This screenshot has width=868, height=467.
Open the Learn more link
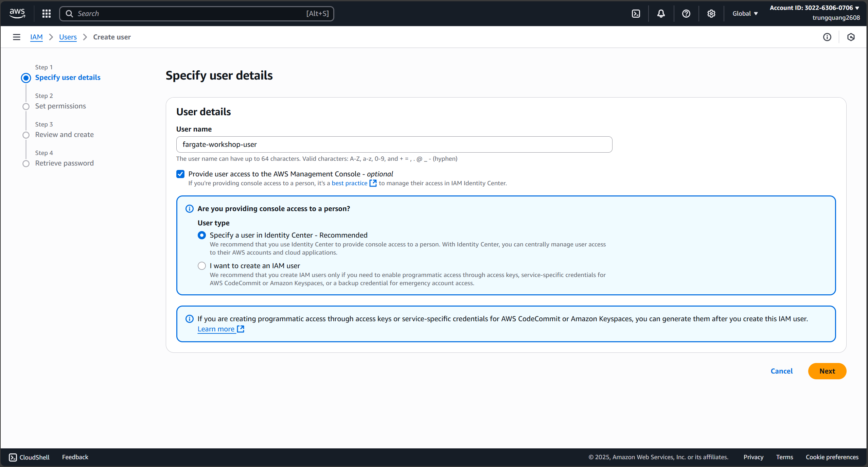pyautogui.click(x=216, y=329)
